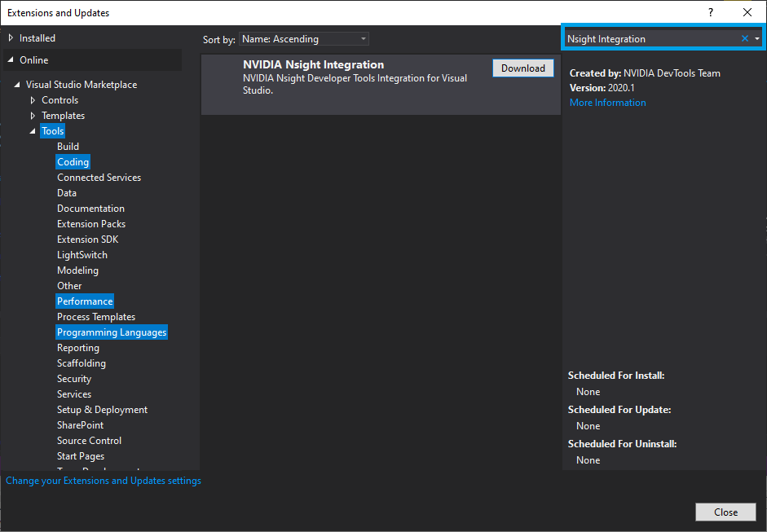Select the Modeling category
767x532 pixels.
point(77,270)
